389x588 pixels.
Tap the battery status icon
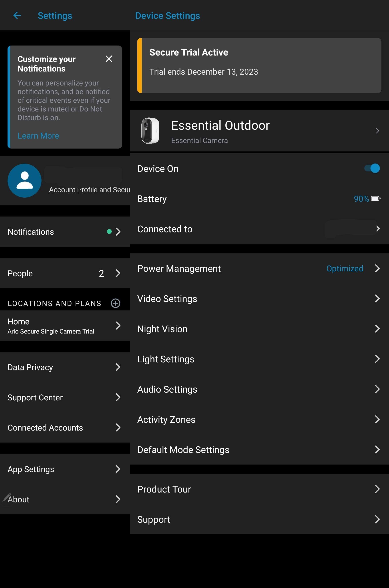pyautogui.click(x=376, y=199)
